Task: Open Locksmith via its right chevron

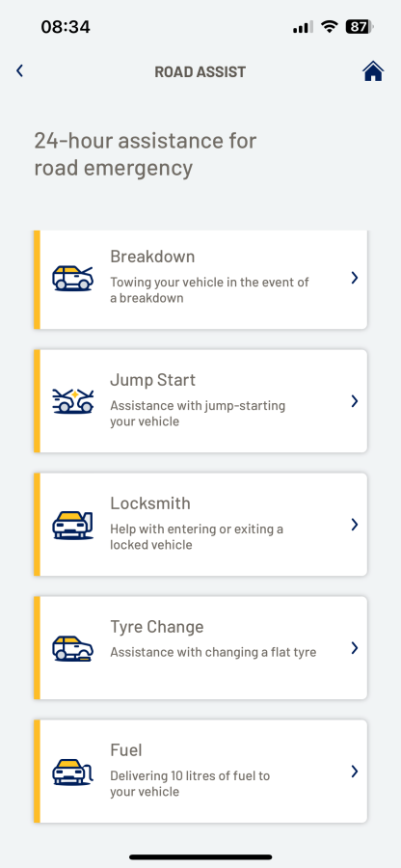Action: [x=355, y=525]
